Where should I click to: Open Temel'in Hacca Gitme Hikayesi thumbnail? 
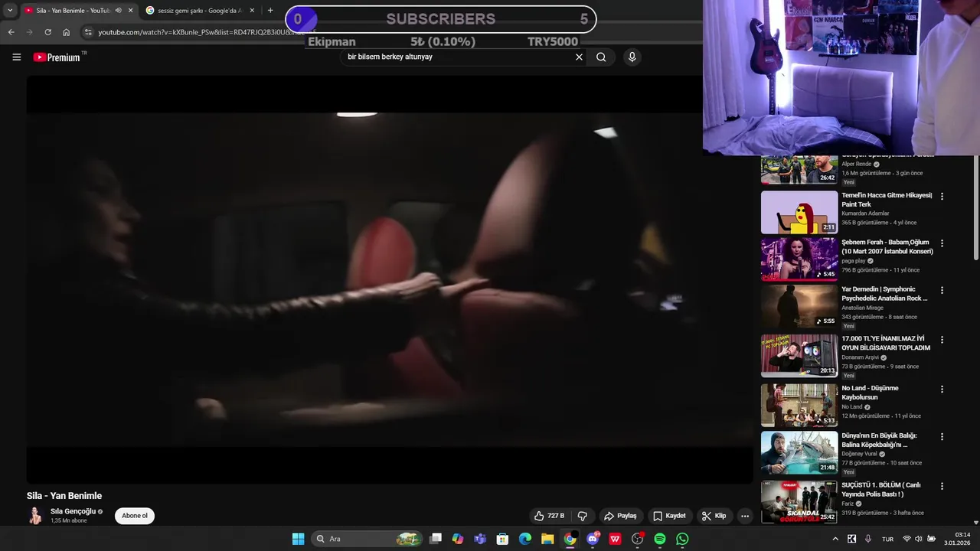(x=799, y=212)
